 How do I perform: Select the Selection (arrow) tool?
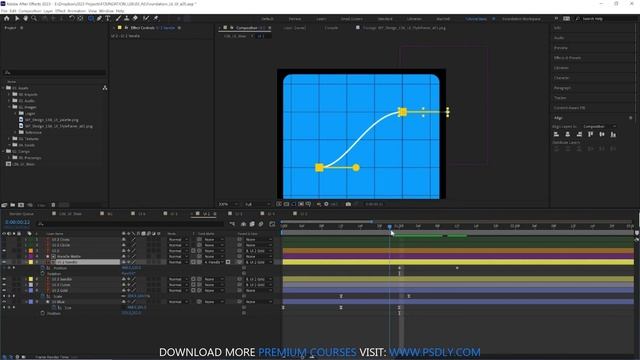[x=17, y=18]
